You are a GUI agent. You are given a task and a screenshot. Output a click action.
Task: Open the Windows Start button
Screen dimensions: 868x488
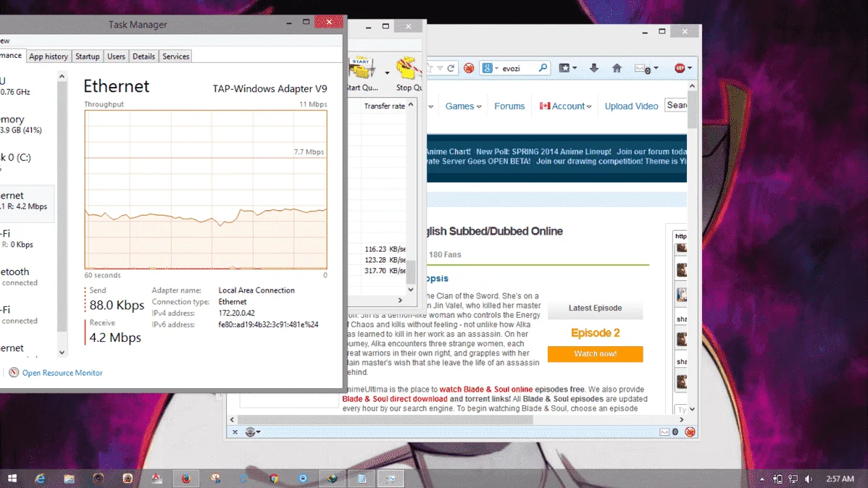pos(12,479)
